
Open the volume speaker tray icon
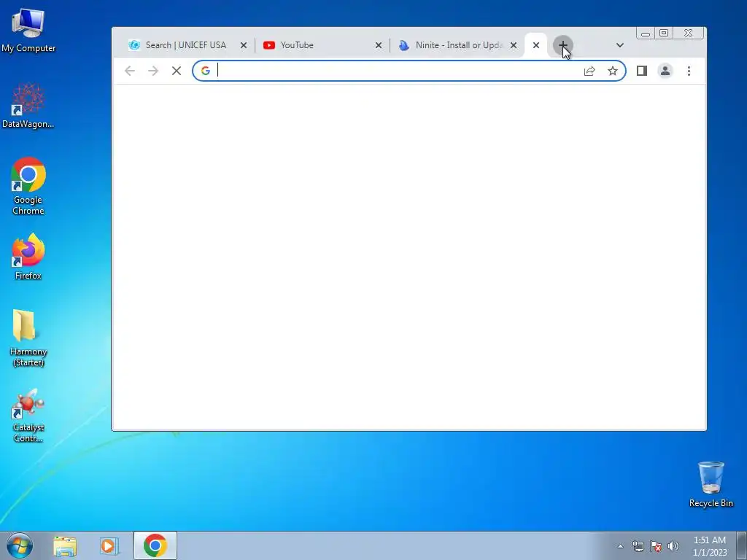coord(673,546)
